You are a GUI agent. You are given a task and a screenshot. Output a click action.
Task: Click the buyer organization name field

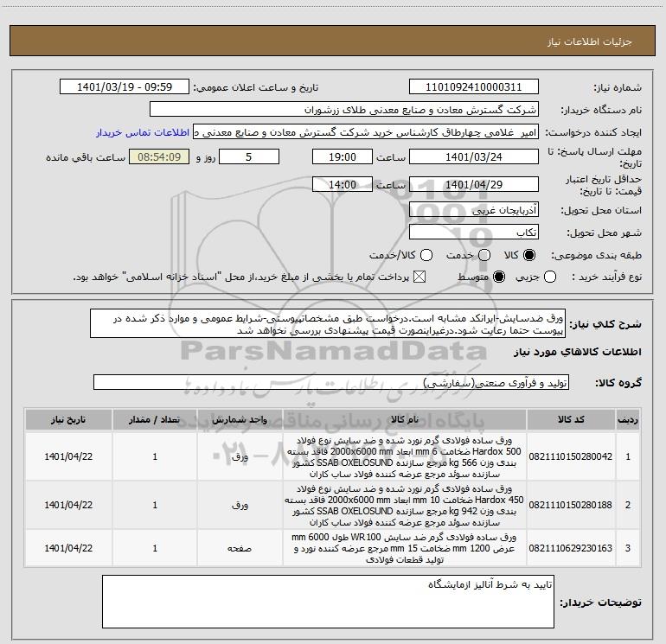pos(344,110)
